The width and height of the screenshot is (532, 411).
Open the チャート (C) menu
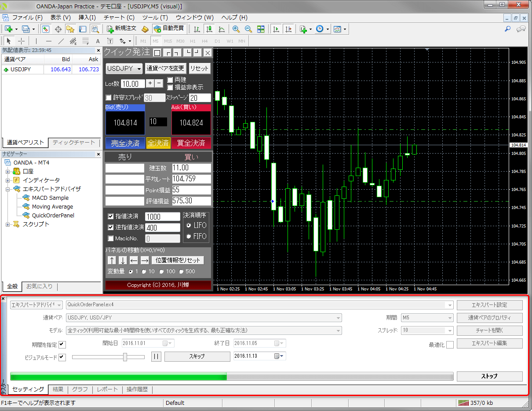119,18
